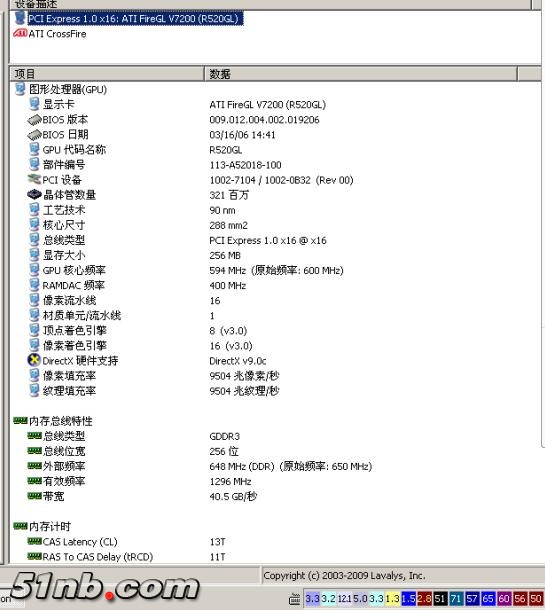The width and height of the screenshot is (545, 610).
Task: Click the black 51 temperature tray indicator
Action: (440, 598)
